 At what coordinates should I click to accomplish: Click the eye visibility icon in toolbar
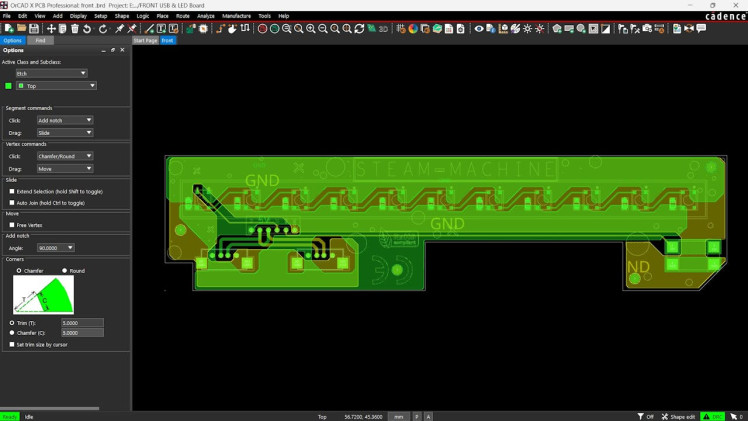tap(479, 29)
